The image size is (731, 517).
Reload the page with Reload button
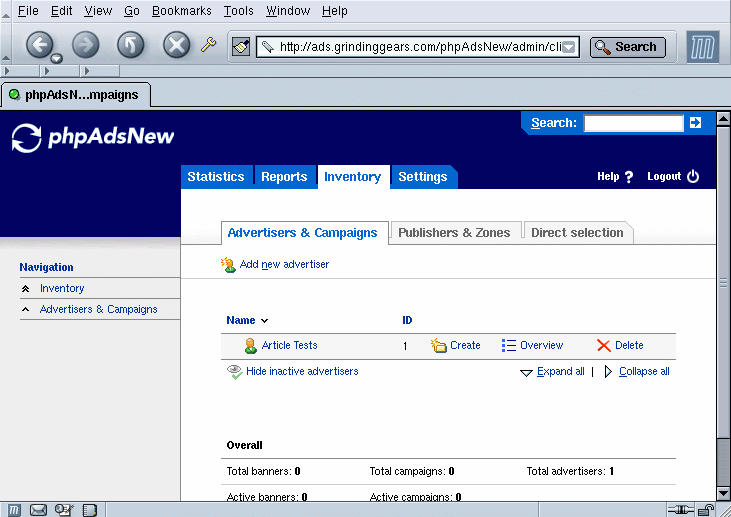131,45
